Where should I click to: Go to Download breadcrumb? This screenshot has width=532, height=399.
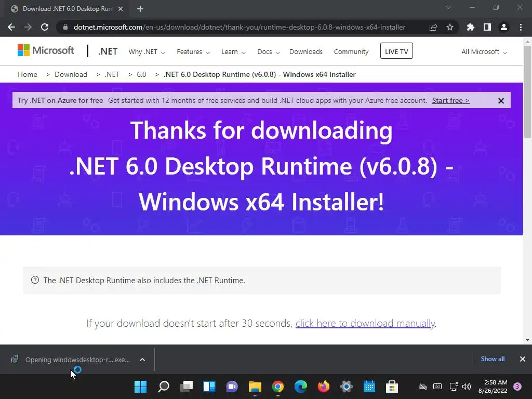[71, 74]
